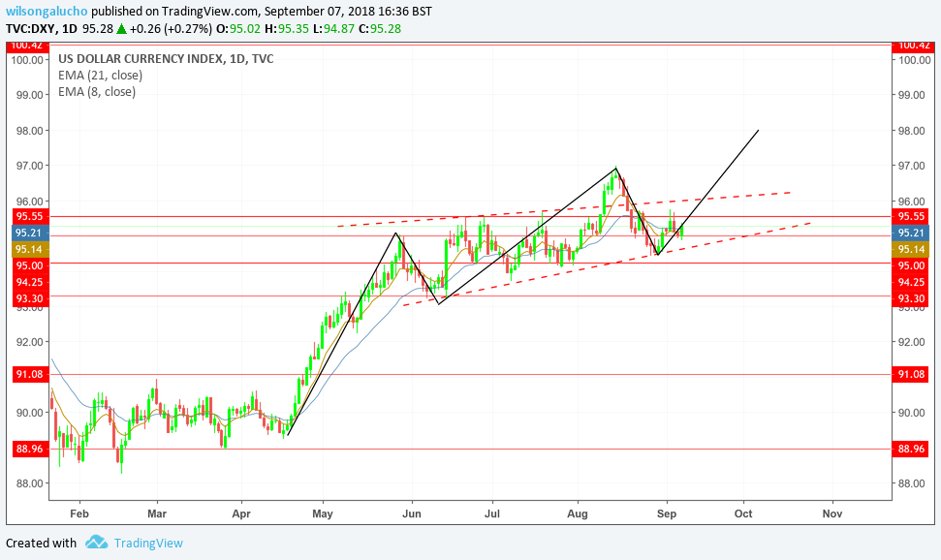The image size is (941, 560).
Task: Click the Aug label on the time axis
Action: pyautogui.click(x=578, y=513)
